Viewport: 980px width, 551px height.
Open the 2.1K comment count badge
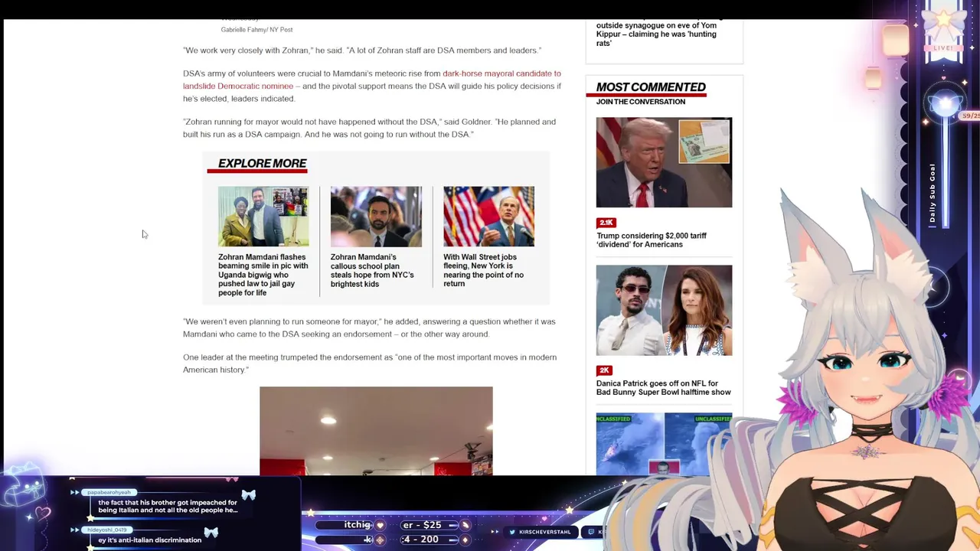click(606, 223)
